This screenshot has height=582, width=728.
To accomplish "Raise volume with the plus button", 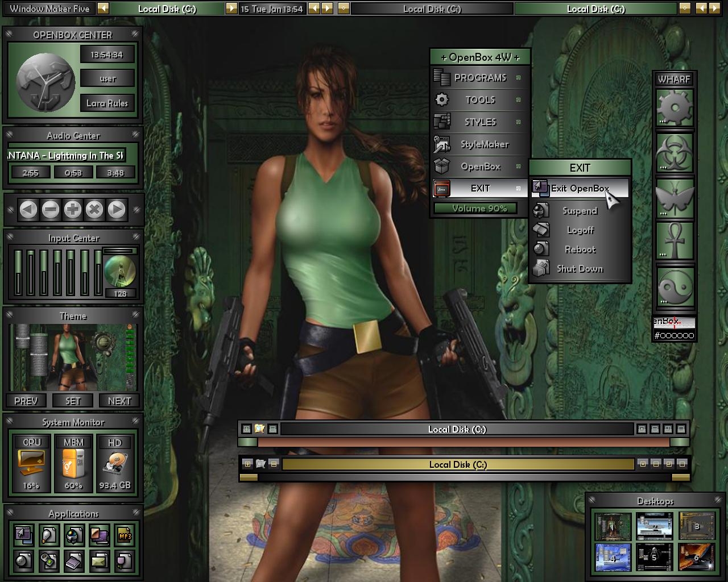I will pyautogui.click(x=73, y=210).
